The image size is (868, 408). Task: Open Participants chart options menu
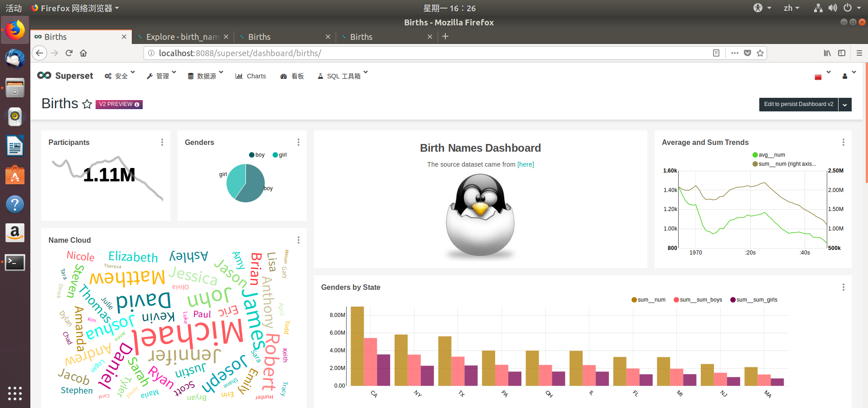(162, 142)
